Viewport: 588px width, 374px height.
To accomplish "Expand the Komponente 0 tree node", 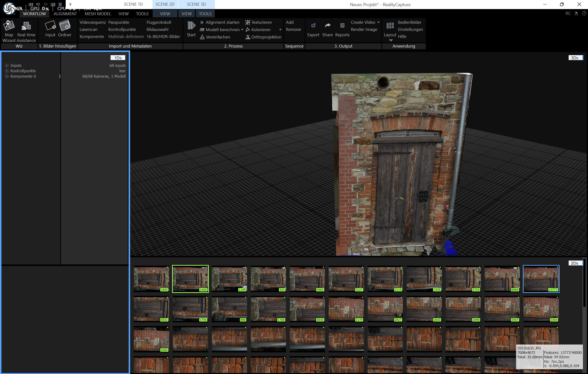I will tap(7, 76).
